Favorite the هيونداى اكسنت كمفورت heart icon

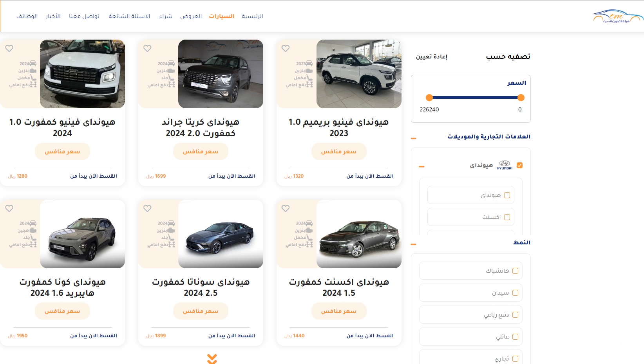pos(286,208)
